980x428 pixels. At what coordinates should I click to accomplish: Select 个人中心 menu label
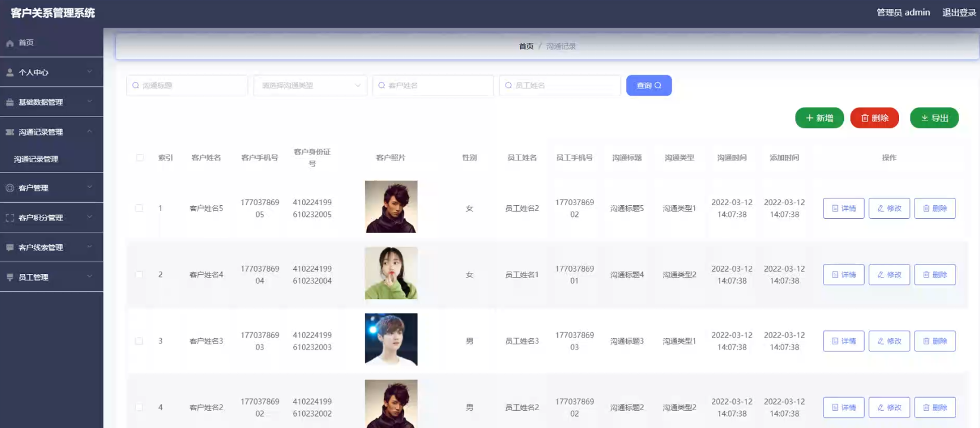click(x=33, y=73)
